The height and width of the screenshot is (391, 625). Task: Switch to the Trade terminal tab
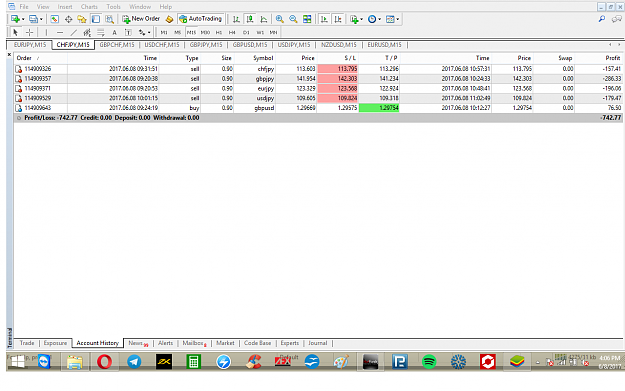coord(27,343)
